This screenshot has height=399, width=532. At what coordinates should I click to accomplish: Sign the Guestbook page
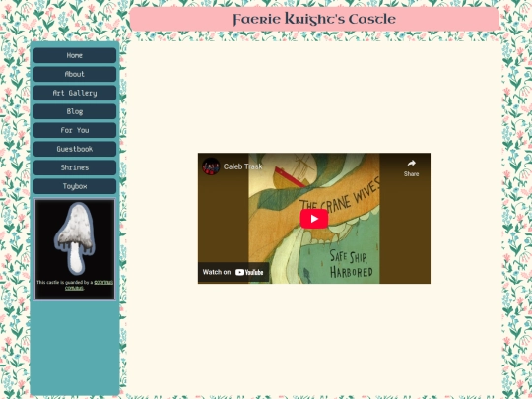[x=75, y=149]
